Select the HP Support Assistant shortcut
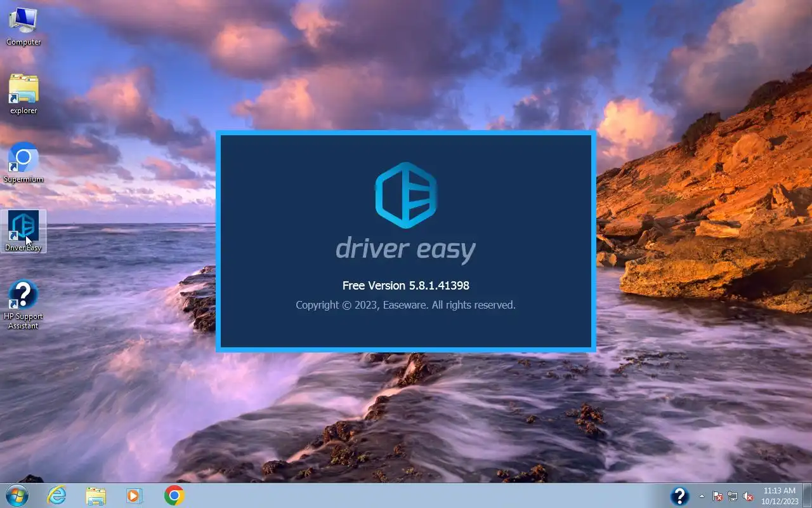 (x=23, y=305)
